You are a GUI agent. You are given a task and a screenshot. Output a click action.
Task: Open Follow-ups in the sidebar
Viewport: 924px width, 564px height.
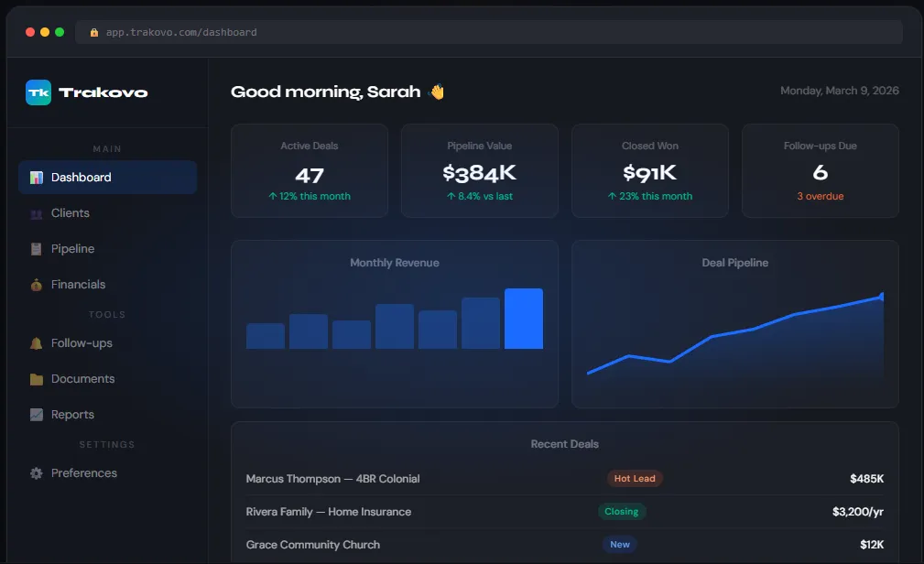(x=107, y=343)
